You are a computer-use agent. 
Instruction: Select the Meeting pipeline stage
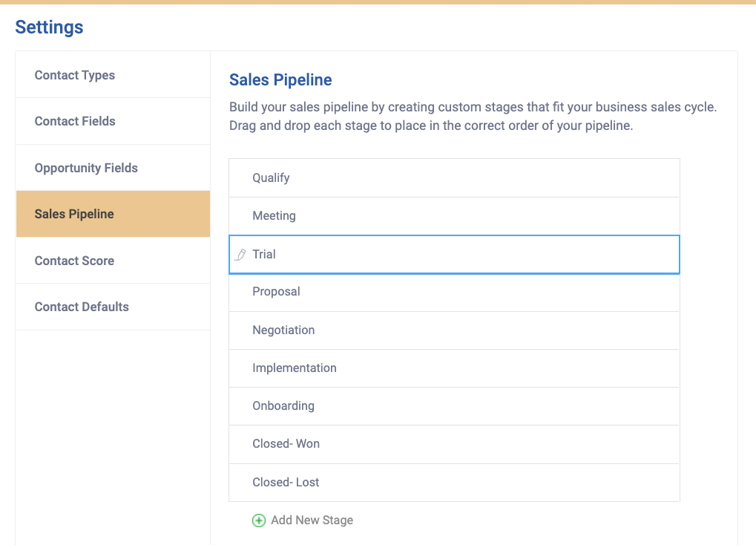point(454,216)
